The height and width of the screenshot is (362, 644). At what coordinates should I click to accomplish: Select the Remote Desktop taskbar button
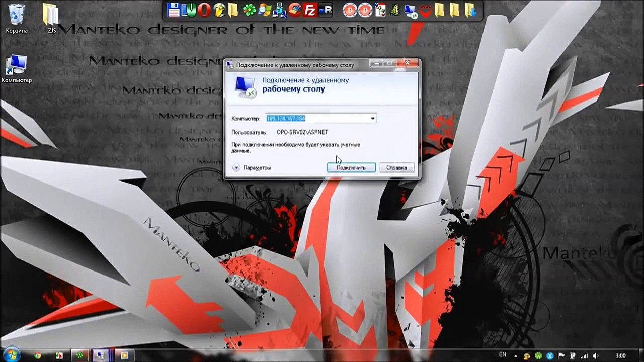101,355
